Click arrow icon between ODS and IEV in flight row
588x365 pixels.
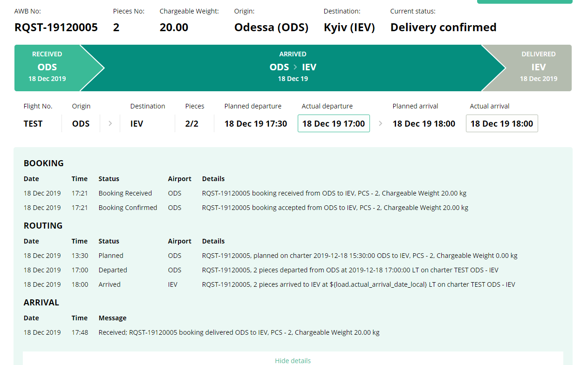click(x=110, y=124)
